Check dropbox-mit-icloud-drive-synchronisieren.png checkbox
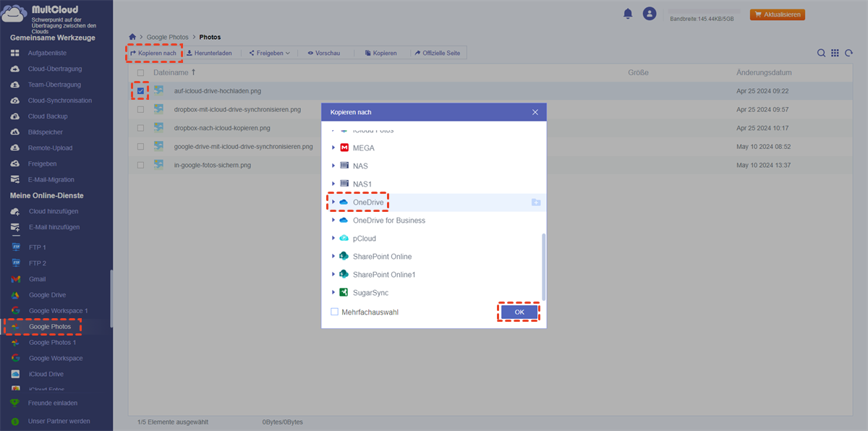Viewport: 868px width, 431px height. pos(140,110)
